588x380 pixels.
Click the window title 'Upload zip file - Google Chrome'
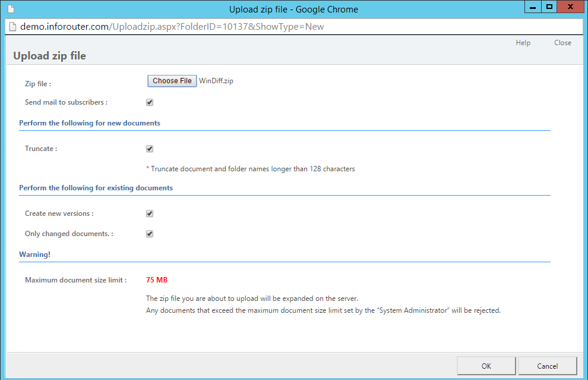point(293,10)
